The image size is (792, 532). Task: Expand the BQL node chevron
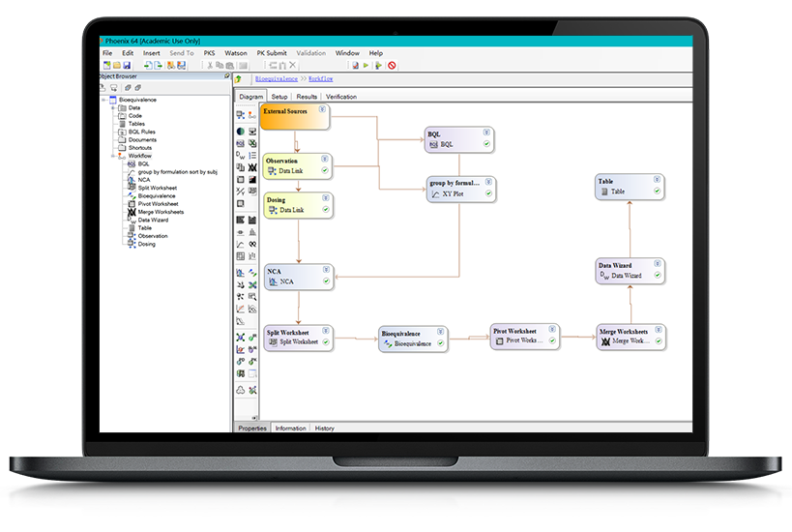coord(486,133)
